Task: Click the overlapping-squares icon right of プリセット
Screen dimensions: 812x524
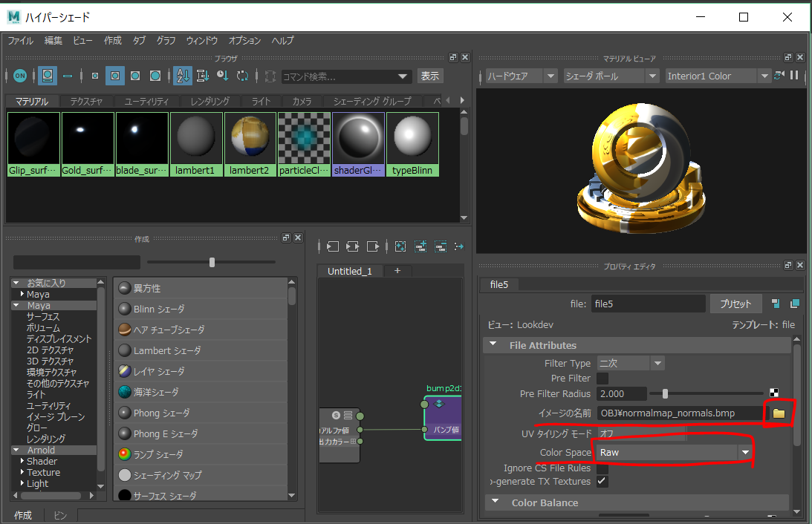Action: click(x=794, y=304)
